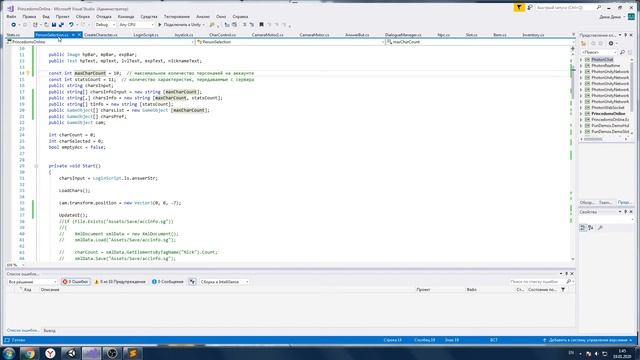The width and height of the screenshot is (640, 360).
Task: Open the Help (Справка) menu
Action: click(240, 17)
